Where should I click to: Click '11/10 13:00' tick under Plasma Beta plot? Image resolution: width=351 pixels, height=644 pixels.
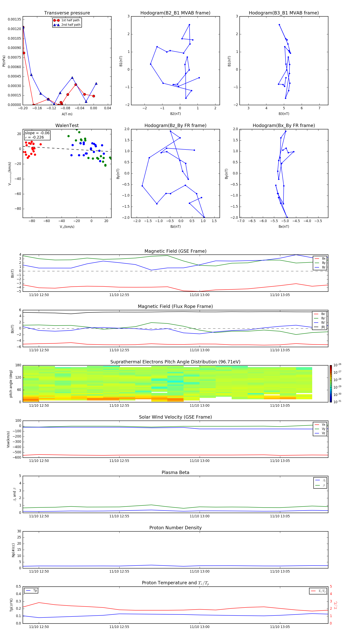(x=199, y=516)
